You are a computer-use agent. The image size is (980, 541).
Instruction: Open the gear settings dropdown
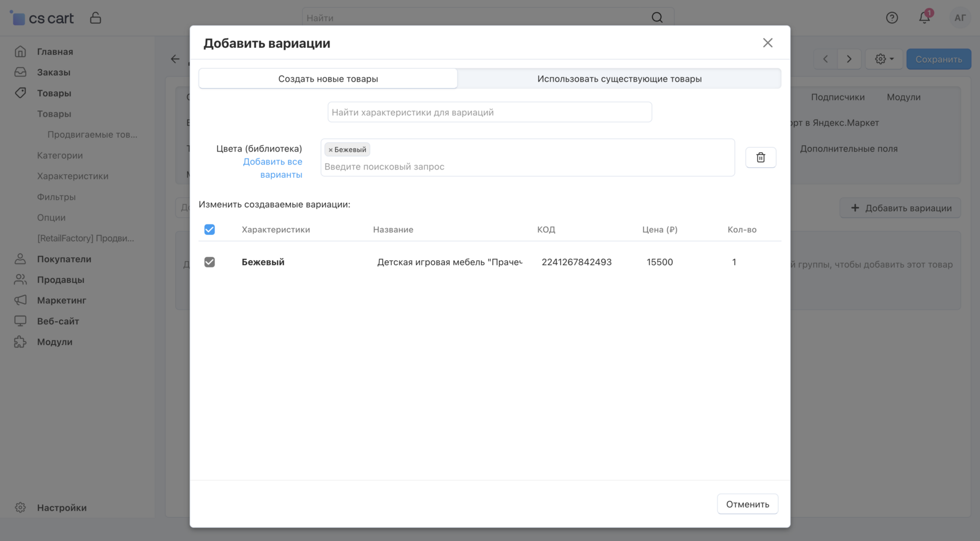(x=884, y=59)
